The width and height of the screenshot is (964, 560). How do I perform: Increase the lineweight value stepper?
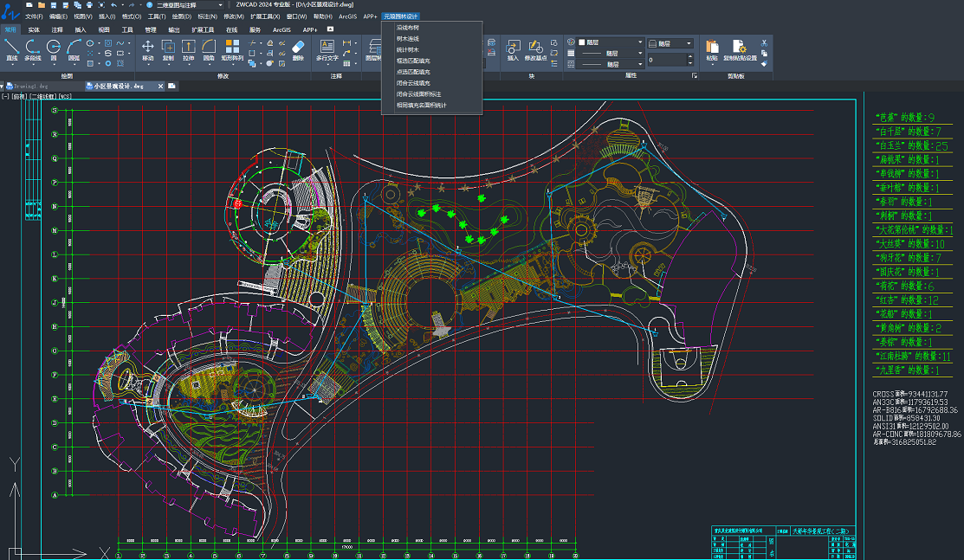point(690,57)
